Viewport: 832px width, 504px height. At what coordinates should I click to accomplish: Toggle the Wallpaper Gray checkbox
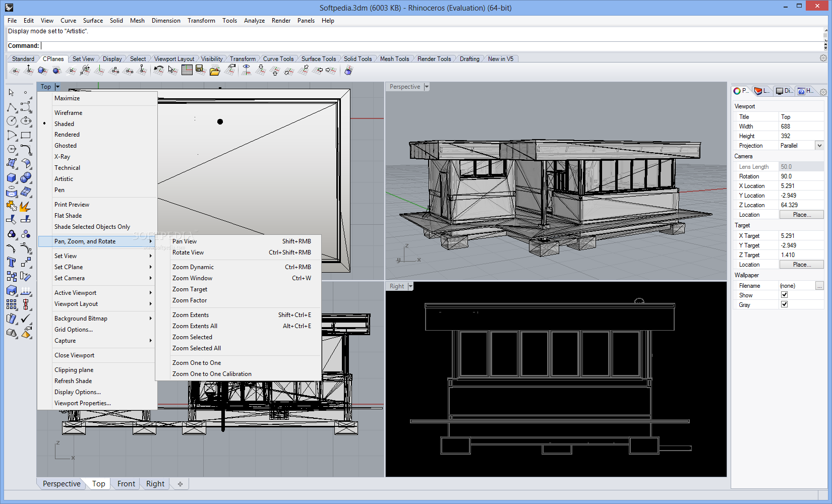784,304
